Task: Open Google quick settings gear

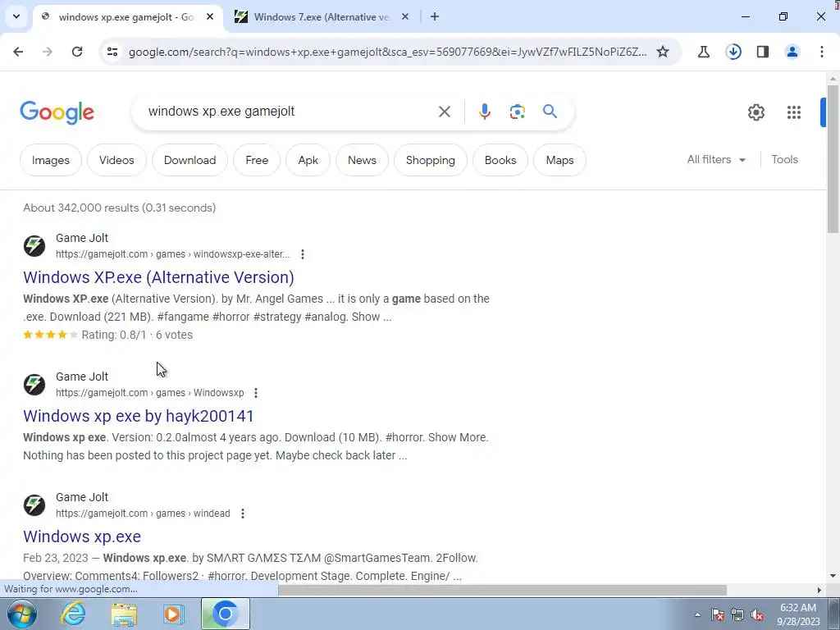Action: point(756,112)
